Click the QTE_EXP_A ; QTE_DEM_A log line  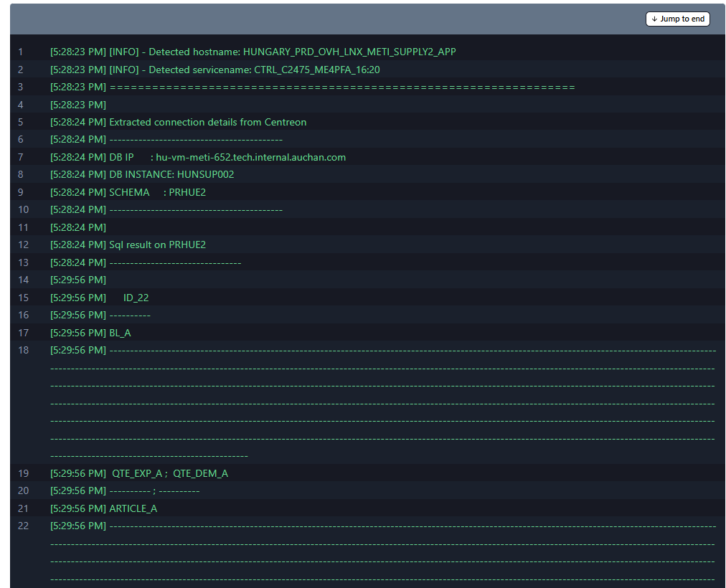(139, 473)
